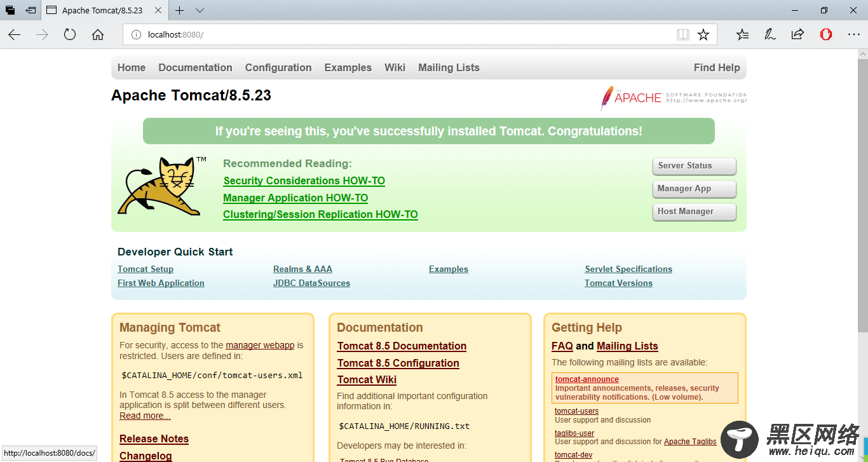Open the web notes pen icon

point(770,35)
